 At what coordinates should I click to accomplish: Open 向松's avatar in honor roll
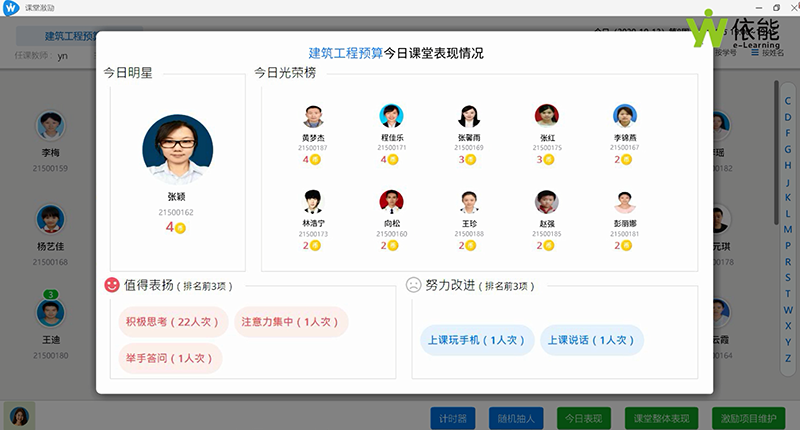coord(391,202)
